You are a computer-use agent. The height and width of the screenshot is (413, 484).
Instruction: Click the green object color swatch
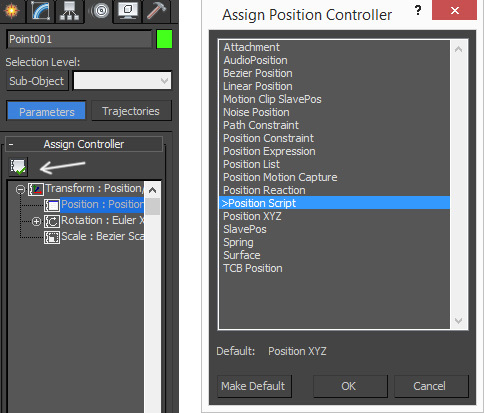164,39
